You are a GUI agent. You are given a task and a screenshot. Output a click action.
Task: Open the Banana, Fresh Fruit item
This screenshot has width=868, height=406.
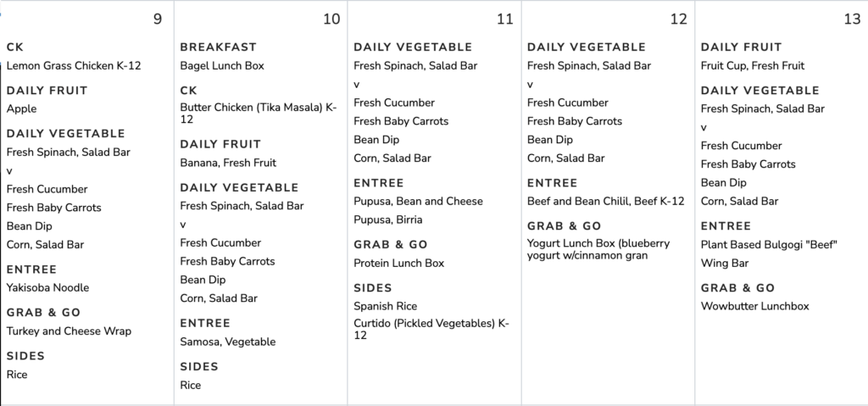coord(228,163)
